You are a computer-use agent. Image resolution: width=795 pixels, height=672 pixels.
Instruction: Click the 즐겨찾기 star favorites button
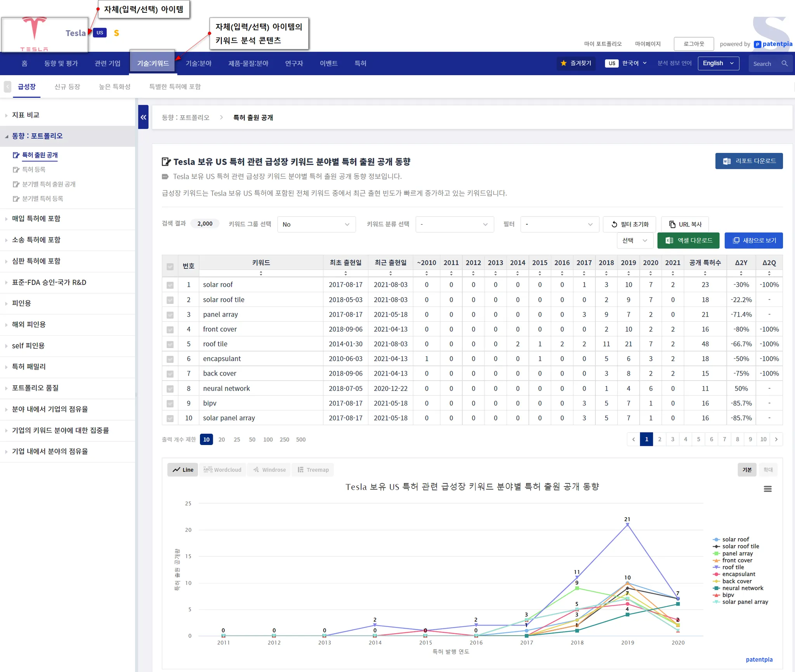576,63
